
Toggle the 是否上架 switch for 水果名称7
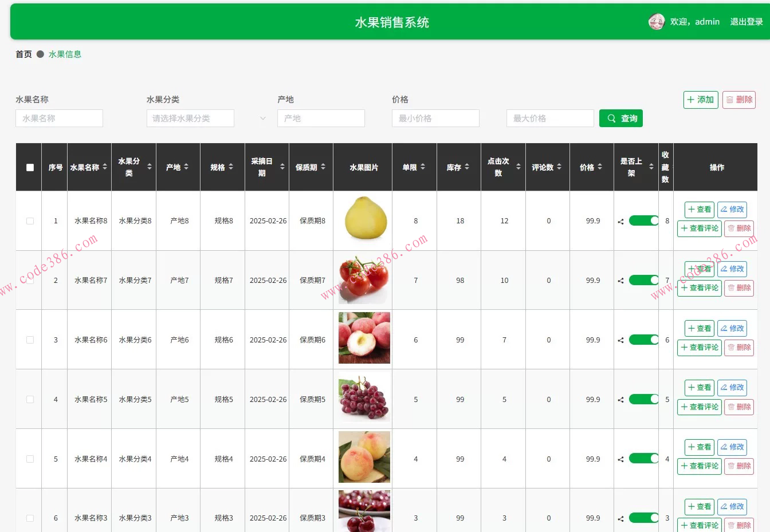tap(643, 280)
